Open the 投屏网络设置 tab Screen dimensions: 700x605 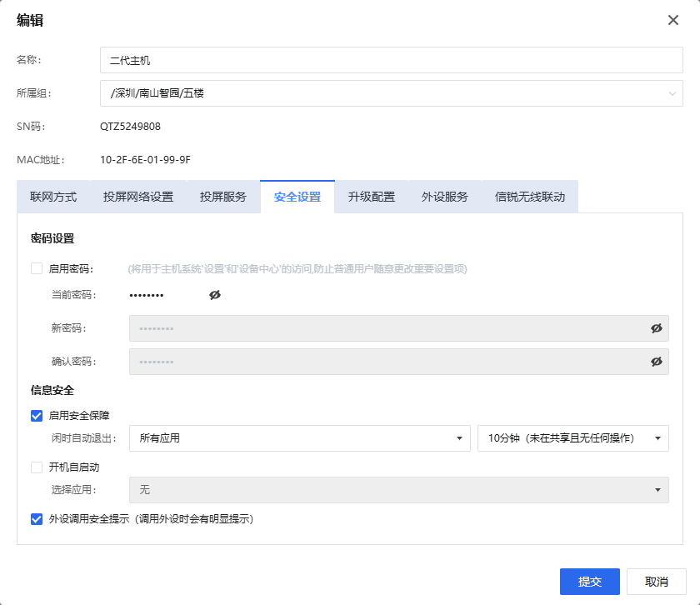click(138, 197)
